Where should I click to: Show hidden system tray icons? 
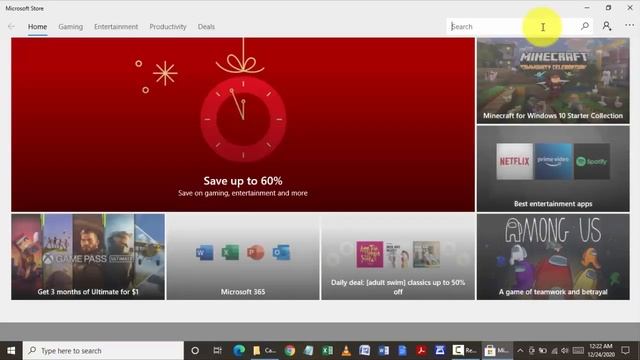520,351
